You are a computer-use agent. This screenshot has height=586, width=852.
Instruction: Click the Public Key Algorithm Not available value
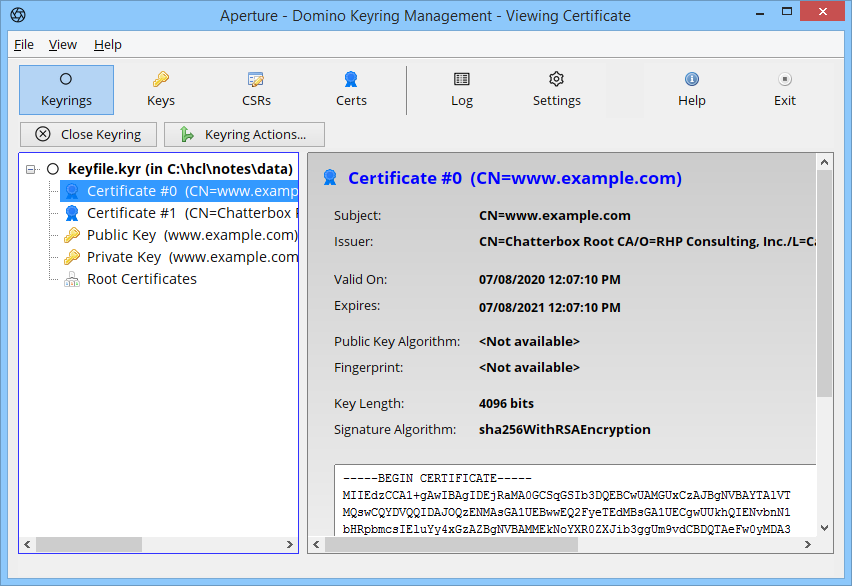(529, 341)
